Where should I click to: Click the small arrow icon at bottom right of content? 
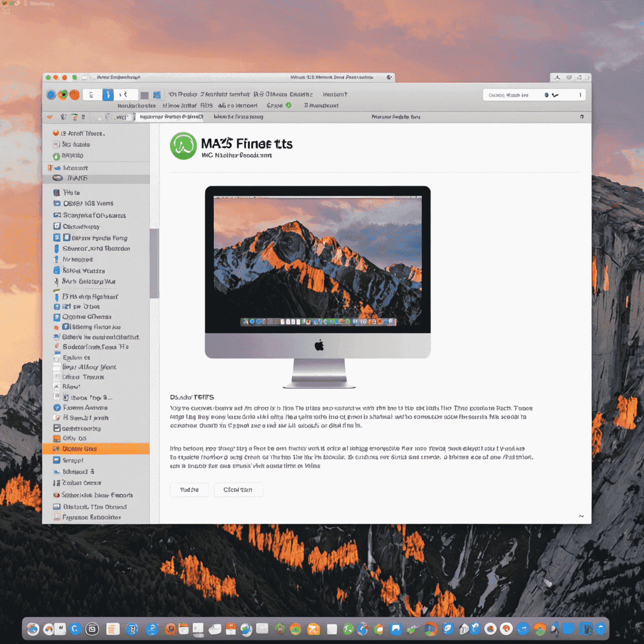pos(581,516)
